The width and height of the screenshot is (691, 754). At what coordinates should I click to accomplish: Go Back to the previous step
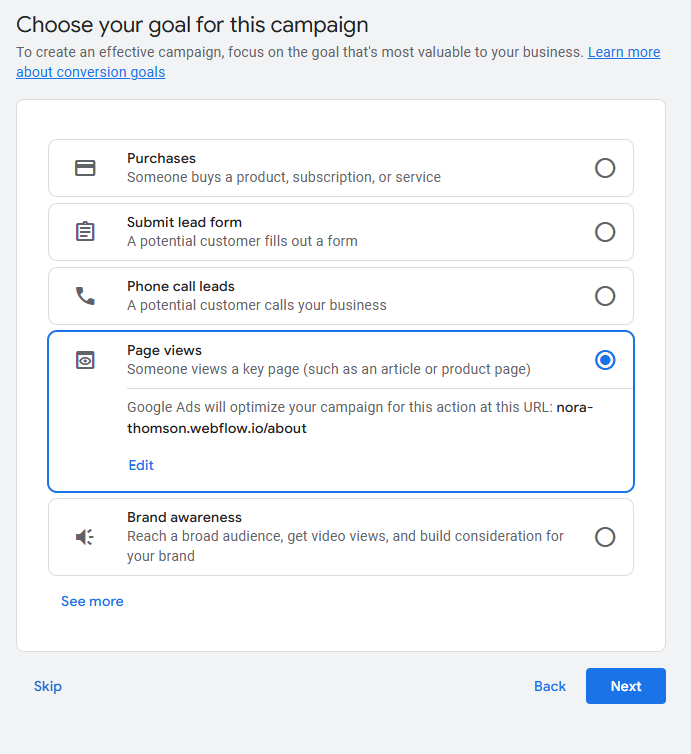coord(550,686)
